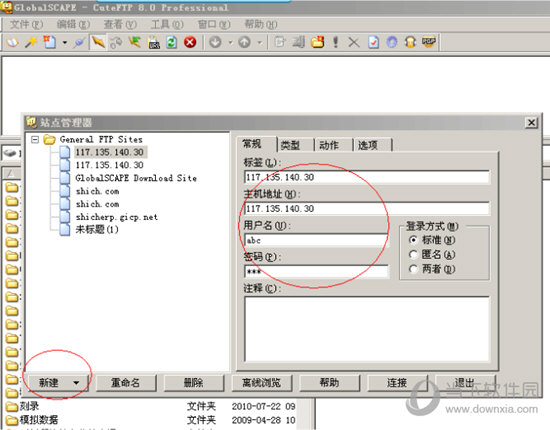Click the greyed-out Edit file toolbar icon

[x=280, y=43]
